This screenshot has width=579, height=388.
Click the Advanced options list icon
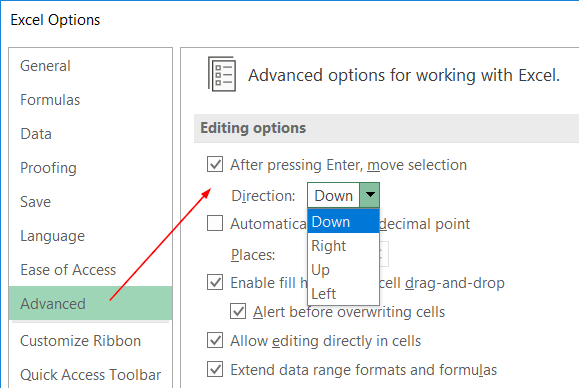(x=222, y=74)
